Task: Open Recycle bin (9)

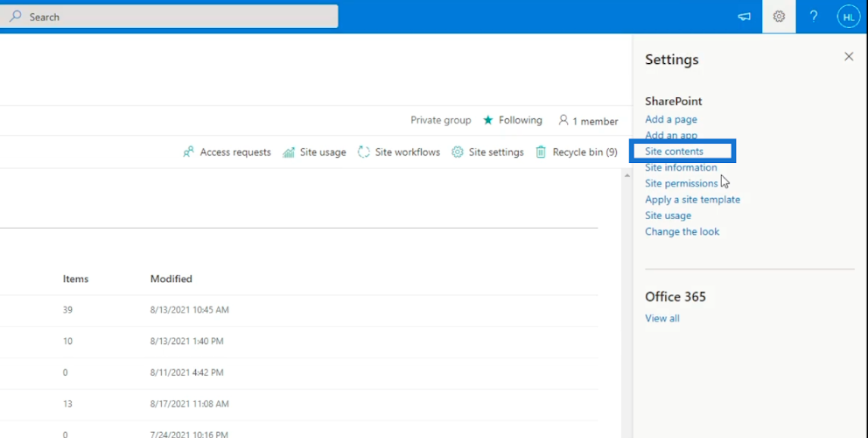Action: [x=577, y=152]
